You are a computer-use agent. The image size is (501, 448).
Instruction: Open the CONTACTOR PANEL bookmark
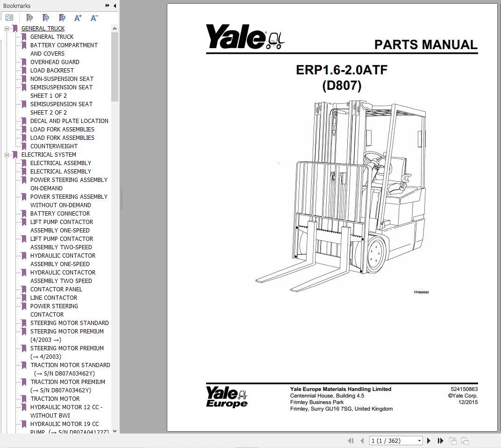pyautogui.click(x=56, y=289)
